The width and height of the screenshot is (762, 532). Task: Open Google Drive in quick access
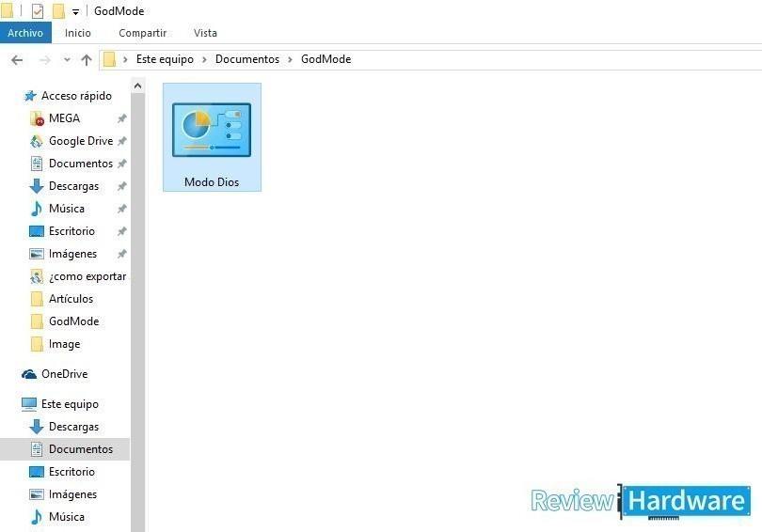[x=81, y=141]
